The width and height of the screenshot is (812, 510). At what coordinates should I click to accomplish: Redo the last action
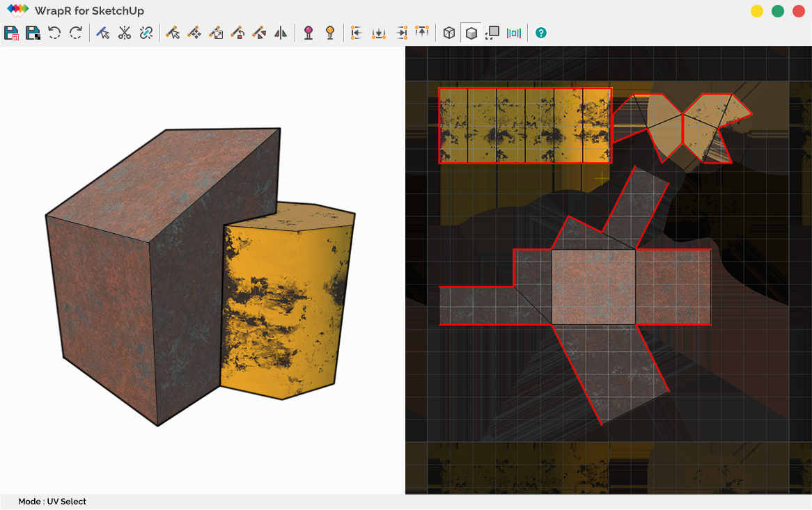(x=75, y=32)
